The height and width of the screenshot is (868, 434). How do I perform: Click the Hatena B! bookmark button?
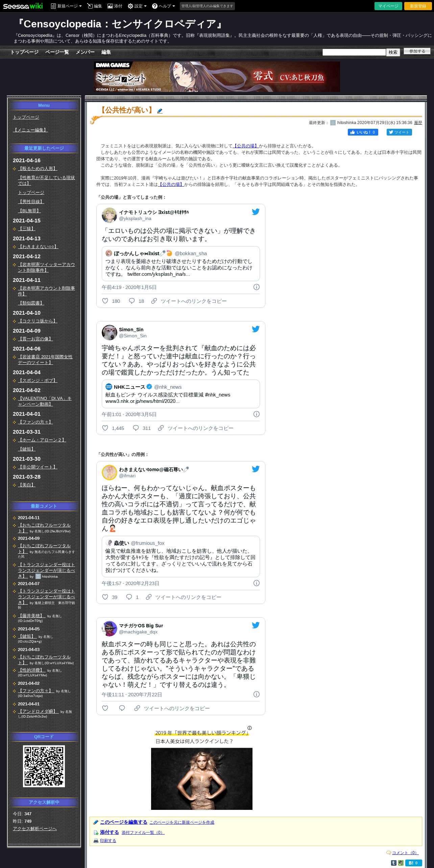(413, 863)
